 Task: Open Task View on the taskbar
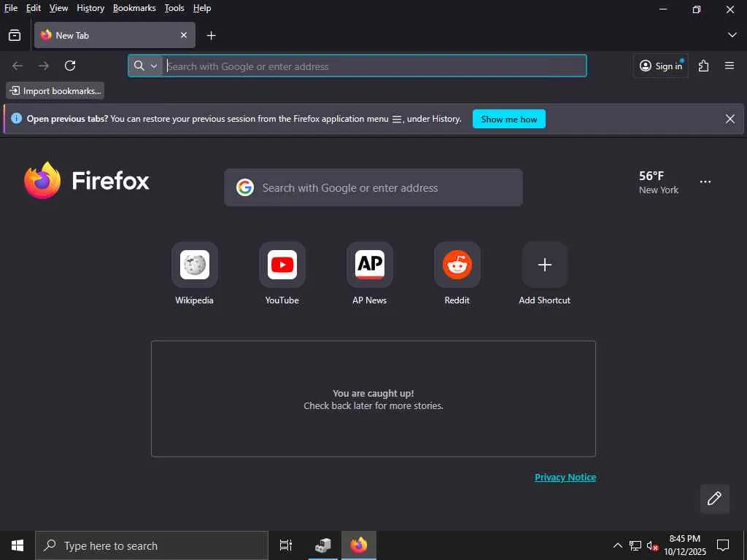[x=286, y=545]
